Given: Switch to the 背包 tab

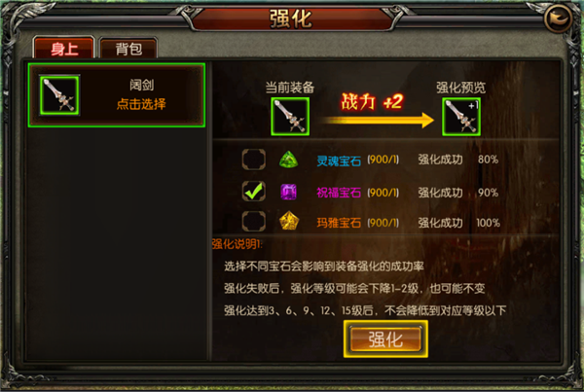Looking at the screenshot, I should [128, 49].
